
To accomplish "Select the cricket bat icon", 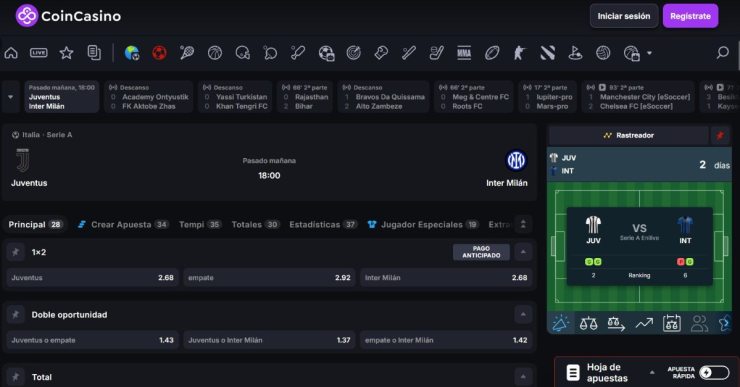I will pos(298,53).
